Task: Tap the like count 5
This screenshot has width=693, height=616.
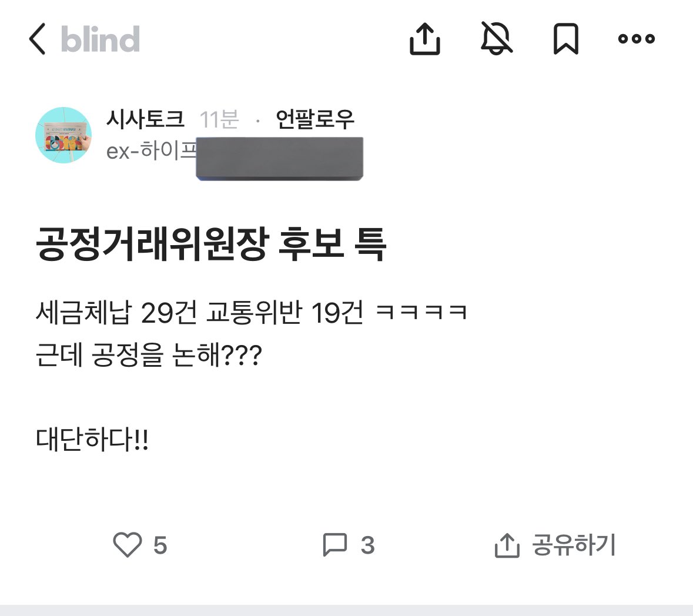Action: point(160,545)
